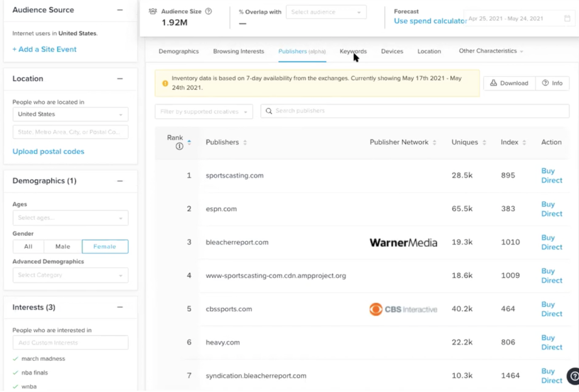
Task: Switch to the Browsing Interests tab
Action: (239, 51)
